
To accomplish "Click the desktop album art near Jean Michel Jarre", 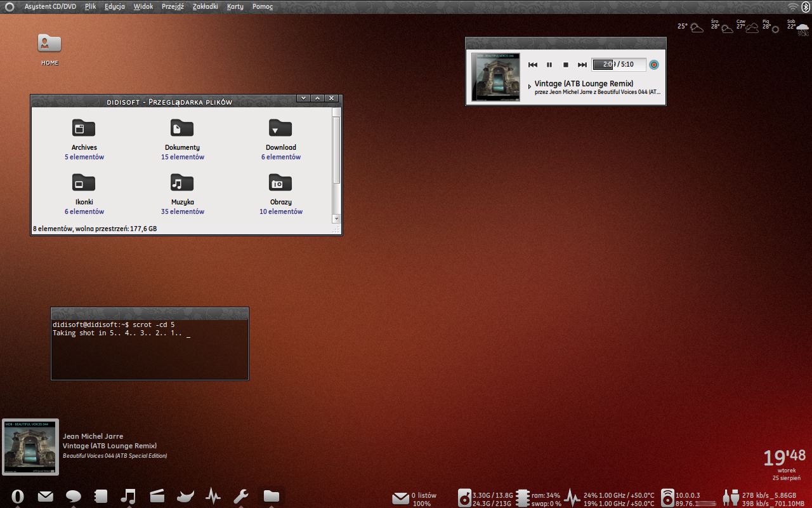I will pyautogui.click(x=30, y=446).
